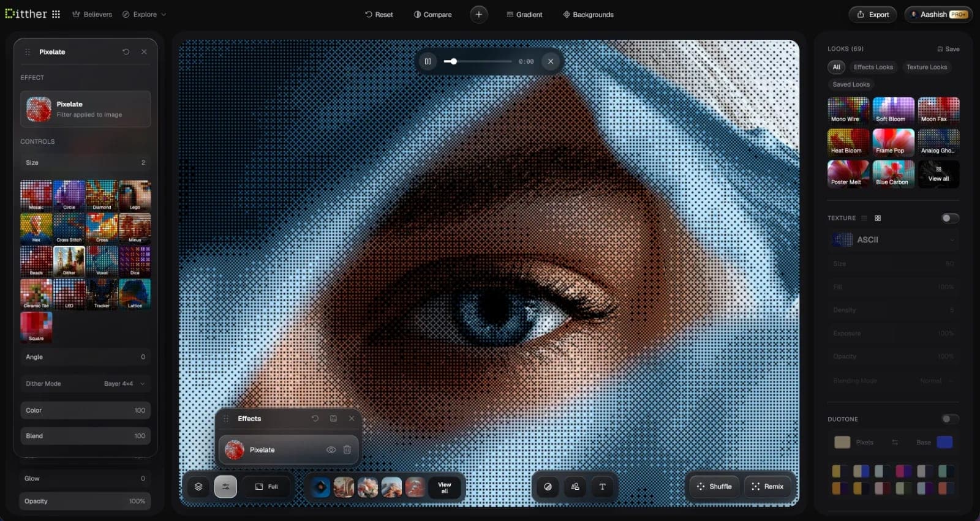Image resolution: width=980 pixels, height=521 pixels.
Task: Switch texture view to the grid icon
Action: (878, 218)
